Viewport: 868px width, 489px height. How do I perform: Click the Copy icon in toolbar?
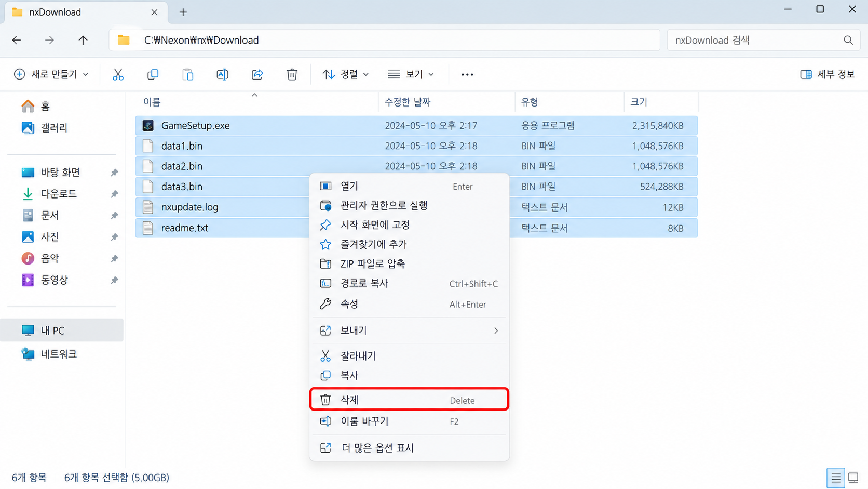pos(153,74)
